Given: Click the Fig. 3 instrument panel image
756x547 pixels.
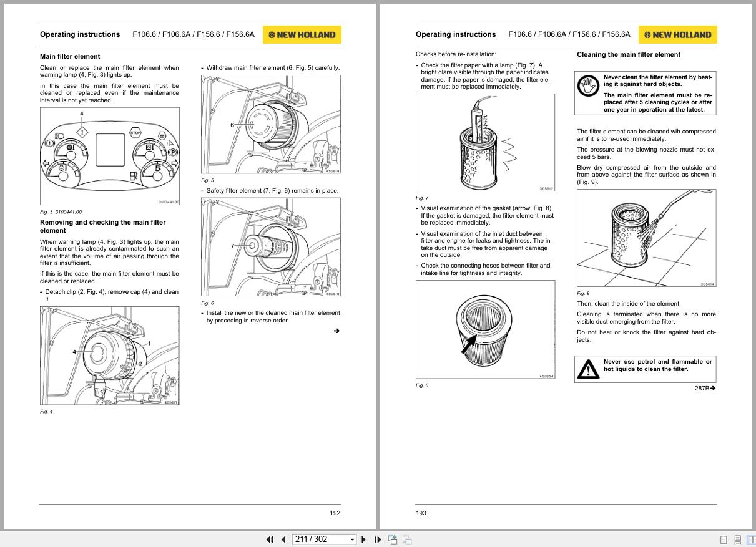Looking at the screenshot, I should [110, 157].
